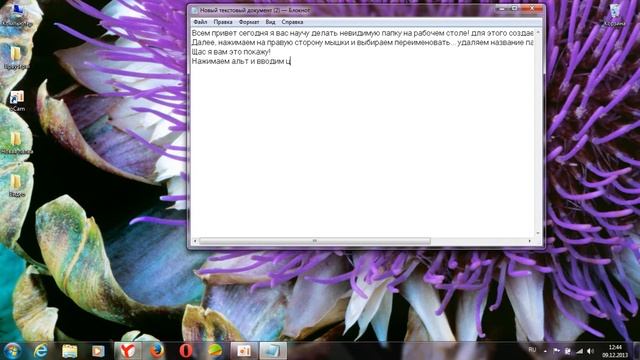This screenshot has width=640, height=360.
Task: Click the horizontal scrollbar thumb in Notepad
Action: click(x=314, y=241)
